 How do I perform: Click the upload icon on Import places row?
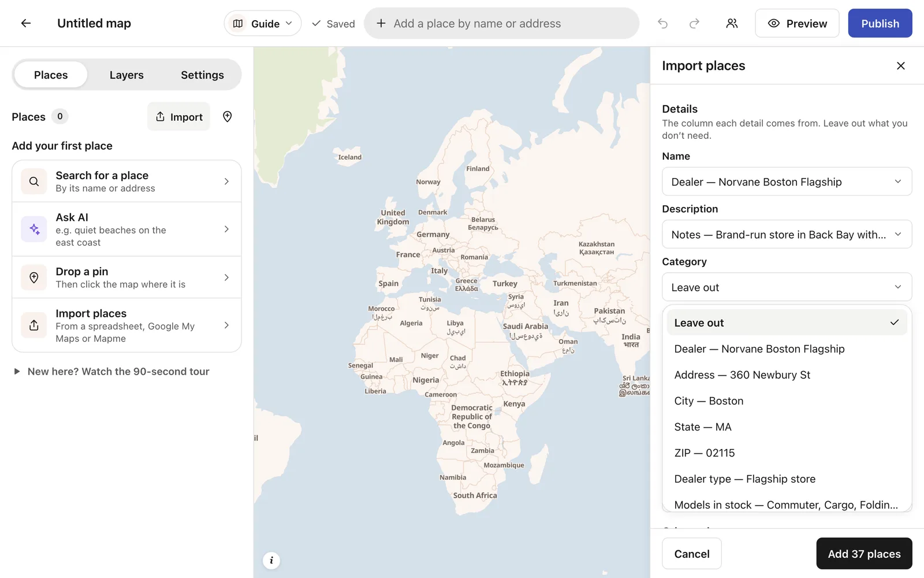pos(34,325)
